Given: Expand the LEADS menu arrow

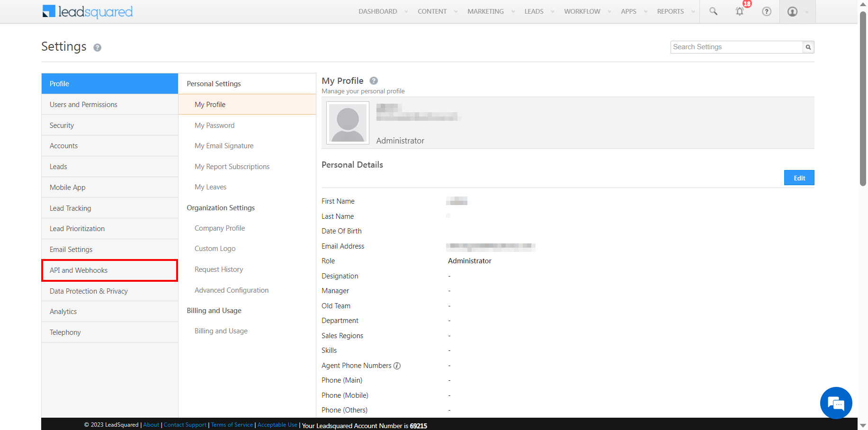Looking at the screenshot, I should click(x=553, y=12).
